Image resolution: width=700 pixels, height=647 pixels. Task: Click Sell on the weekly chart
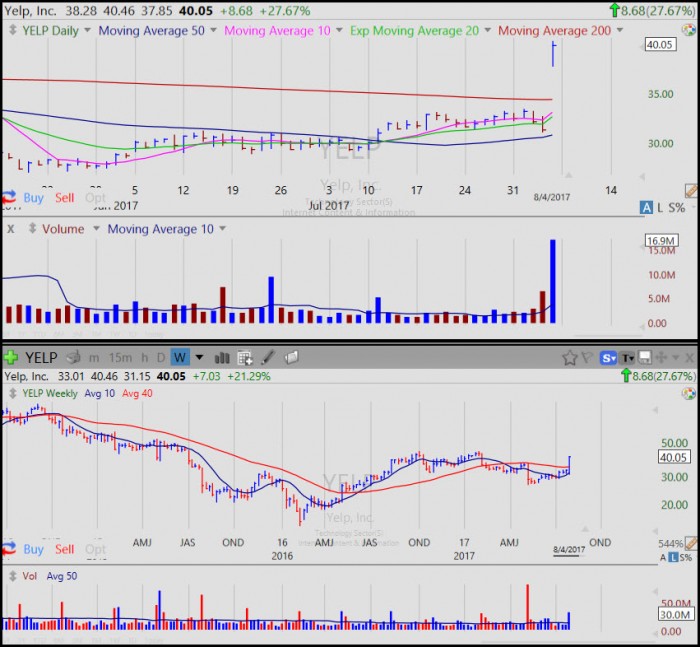[x=65, y=549]
